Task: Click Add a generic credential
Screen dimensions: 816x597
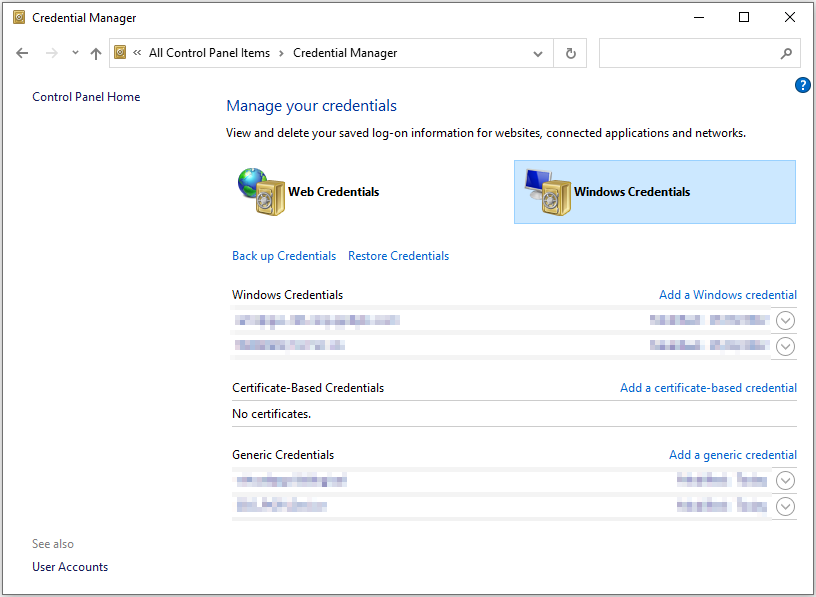Action: pos(732,454)
